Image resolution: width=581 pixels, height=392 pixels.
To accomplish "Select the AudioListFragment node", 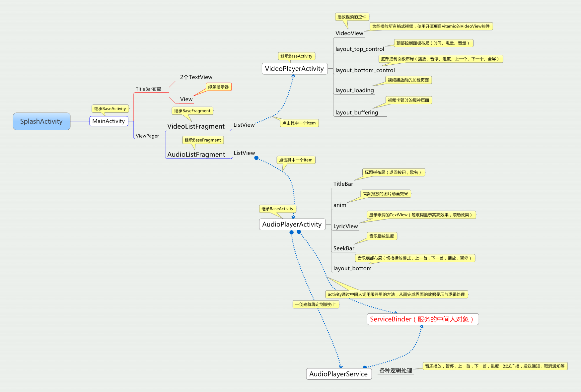I will click(196, 155).
